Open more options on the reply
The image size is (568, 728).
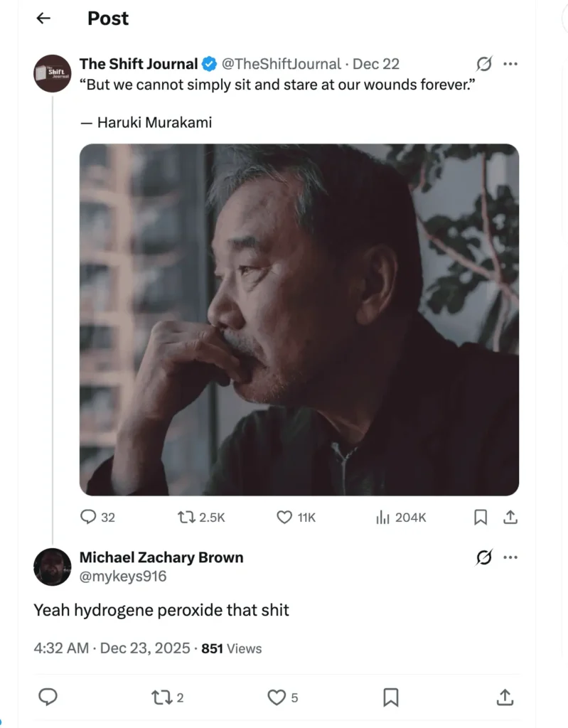[x=510, y=557]
